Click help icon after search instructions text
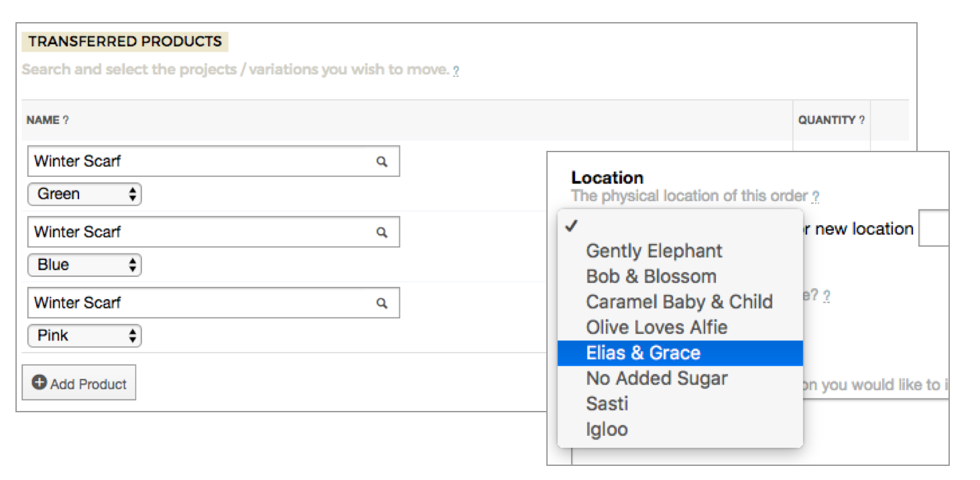 point(456,70)
